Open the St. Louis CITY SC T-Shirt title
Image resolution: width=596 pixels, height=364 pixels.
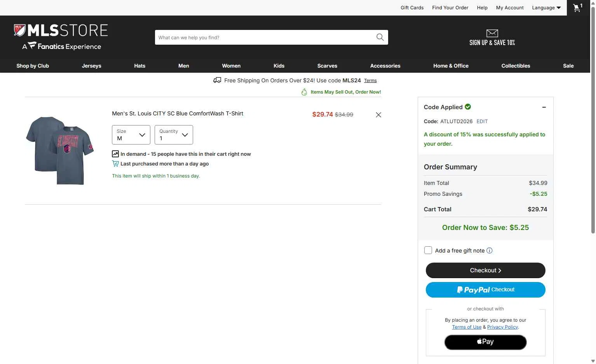[x=178, y=113]
